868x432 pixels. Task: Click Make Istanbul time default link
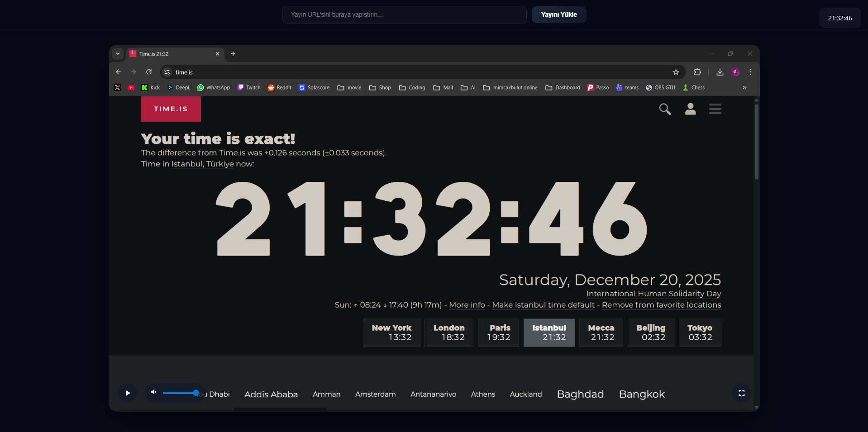click(543, 305)
